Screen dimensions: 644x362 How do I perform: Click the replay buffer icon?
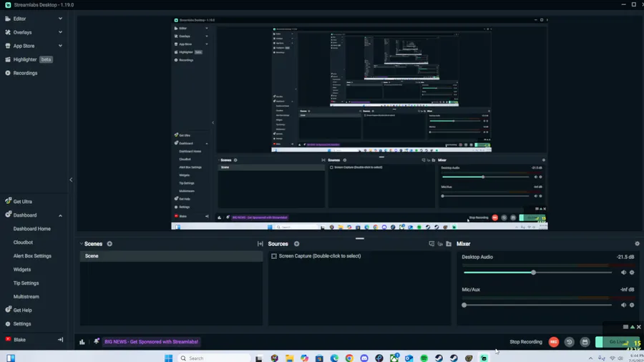click(x=570, y=342)
